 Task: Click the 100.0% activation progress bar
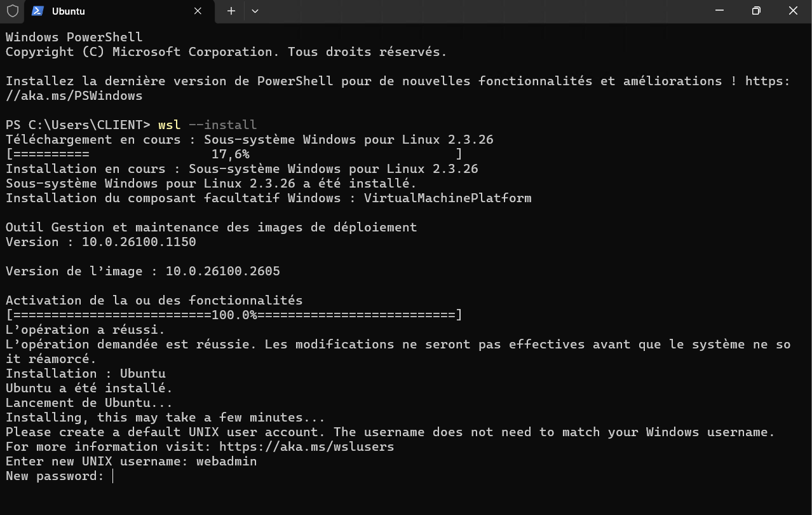pyautogui.click(x=234, y=315)
